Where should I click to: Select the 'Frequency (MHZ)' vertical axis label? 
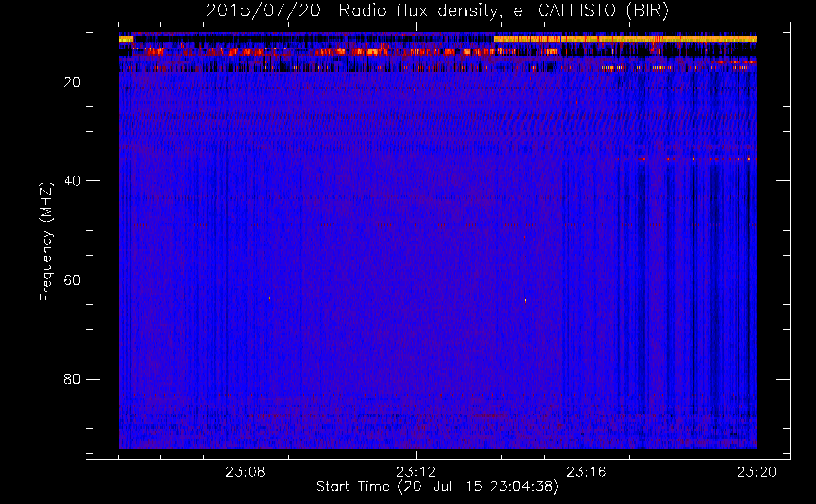click(46, 242)
